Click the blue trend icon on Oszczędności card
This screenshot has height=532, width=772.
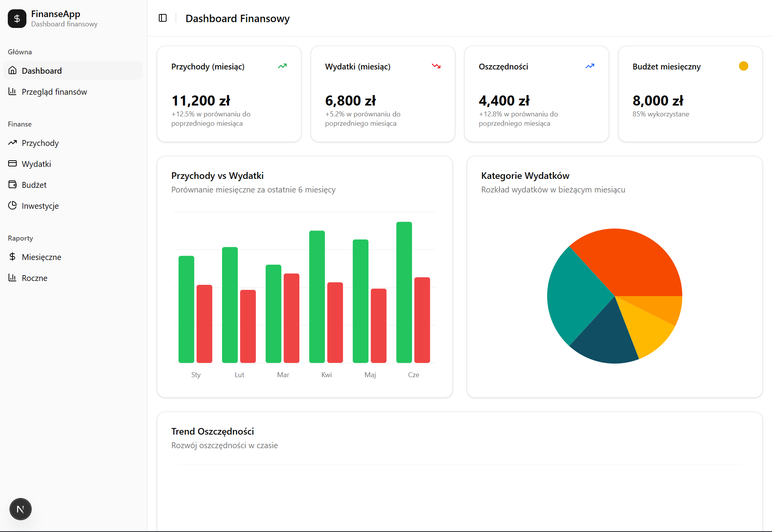[x=590, y=66]
